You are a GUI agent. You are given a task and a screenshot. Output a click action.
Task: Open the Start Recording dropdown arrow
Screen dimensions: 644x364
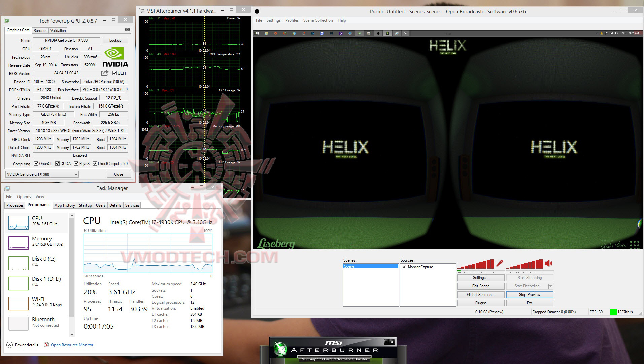(x=551, y=286)
